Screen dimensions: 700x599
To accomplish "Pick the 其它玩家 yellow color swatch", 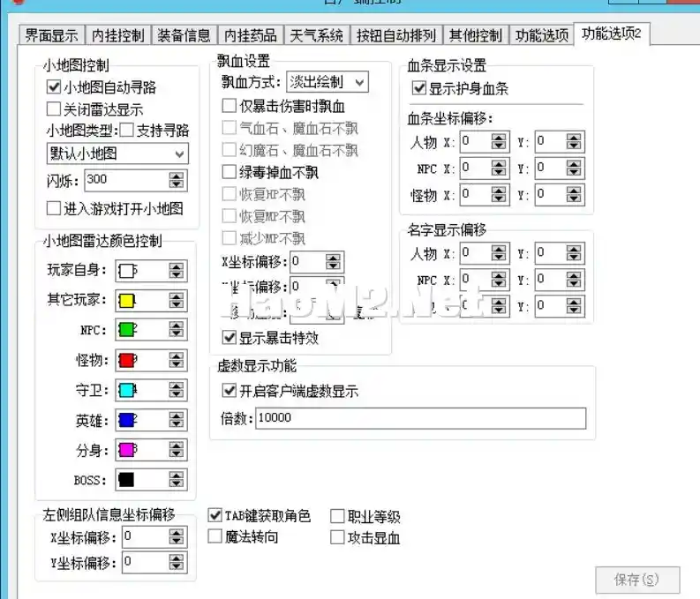I will [127, 301].
